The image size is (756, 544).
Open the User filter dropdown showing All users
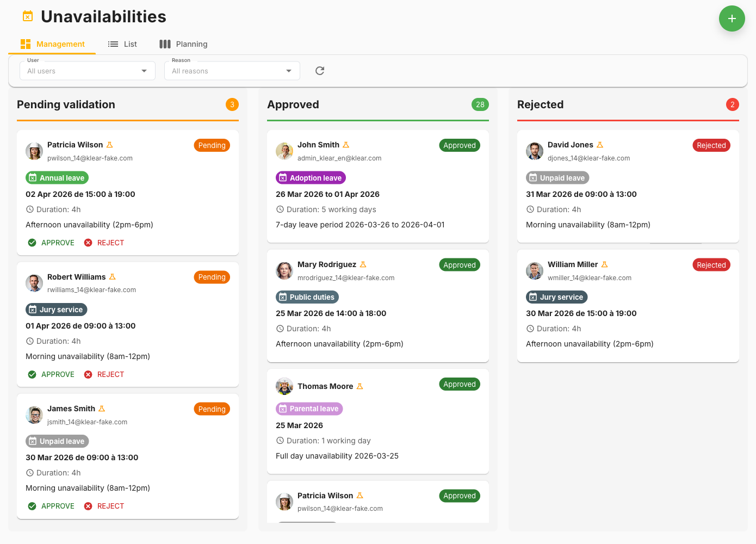pyautogui.click(x=87, y=71)
